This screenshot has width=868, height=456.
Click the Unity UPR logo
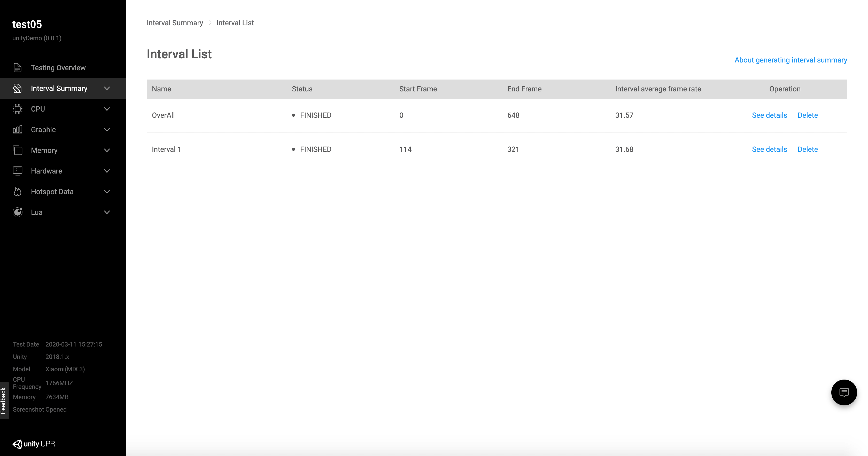click(x=34, y=444)
